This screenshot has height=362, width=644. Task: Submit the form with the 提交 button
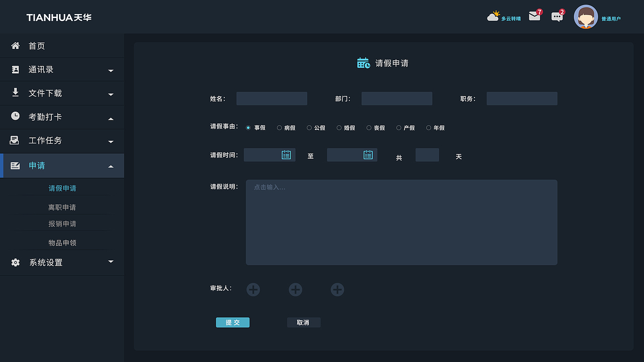pyautogui.click(x=232, y=322)
